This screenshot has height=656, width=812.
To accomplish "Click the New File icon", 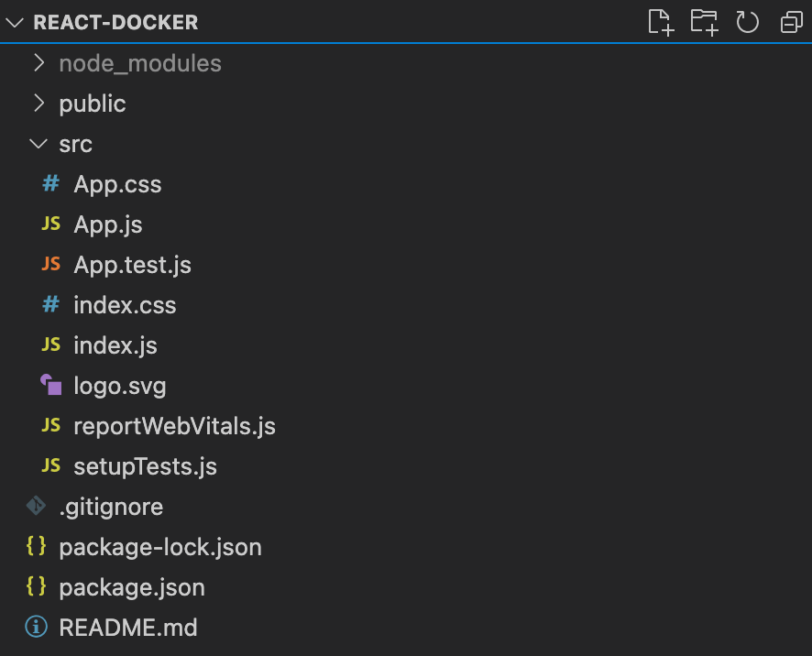I will click(x=660, y=22).
